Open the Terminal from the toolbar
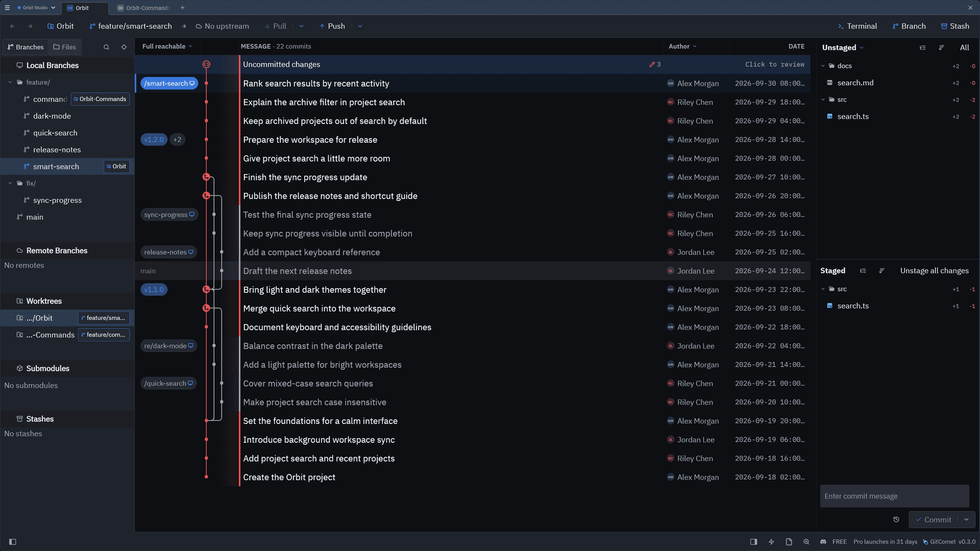This screenshot has width=980, height=551. pos(857,26)
